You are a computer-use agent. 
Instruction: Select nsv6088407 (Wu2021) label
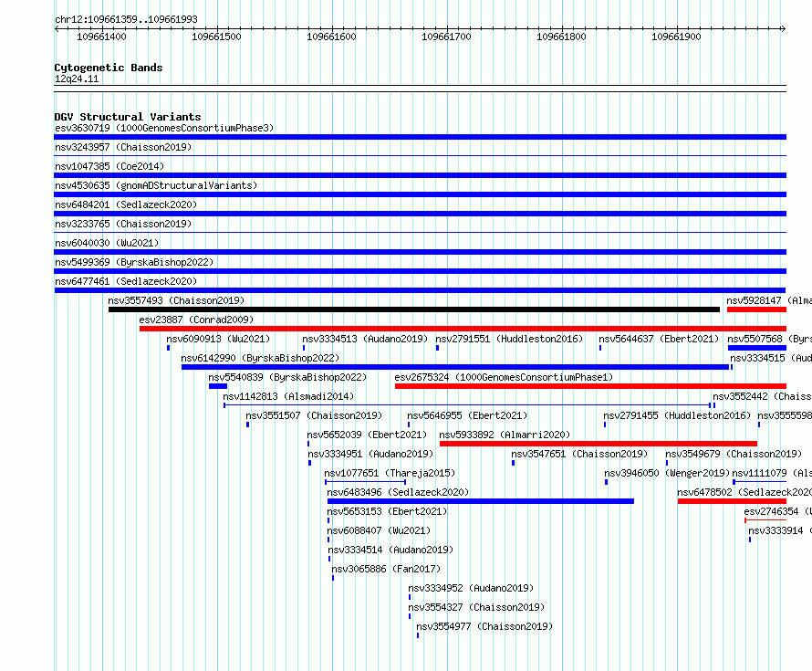pyautogui.click(x=379, y=530)
